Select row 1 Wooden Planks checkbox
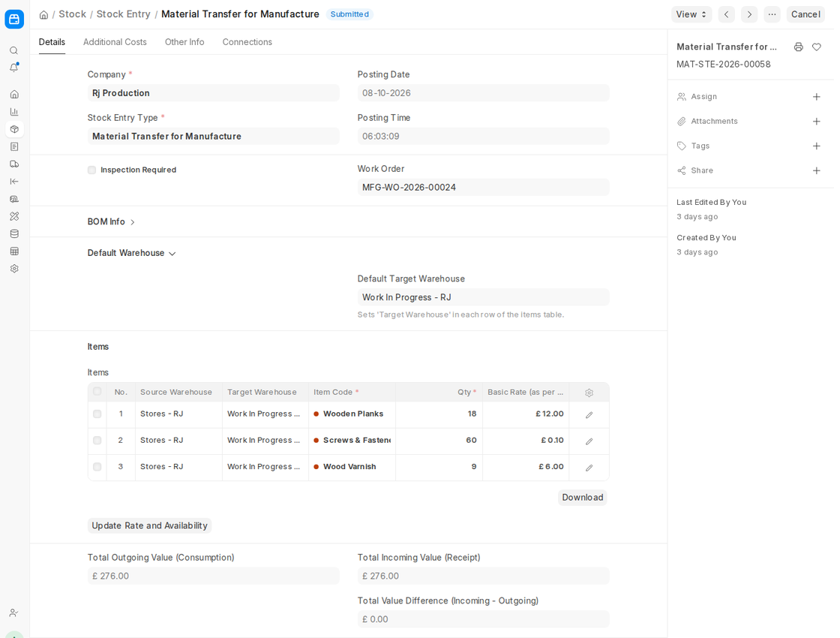The image size is (840, 638). coord(97,414)
